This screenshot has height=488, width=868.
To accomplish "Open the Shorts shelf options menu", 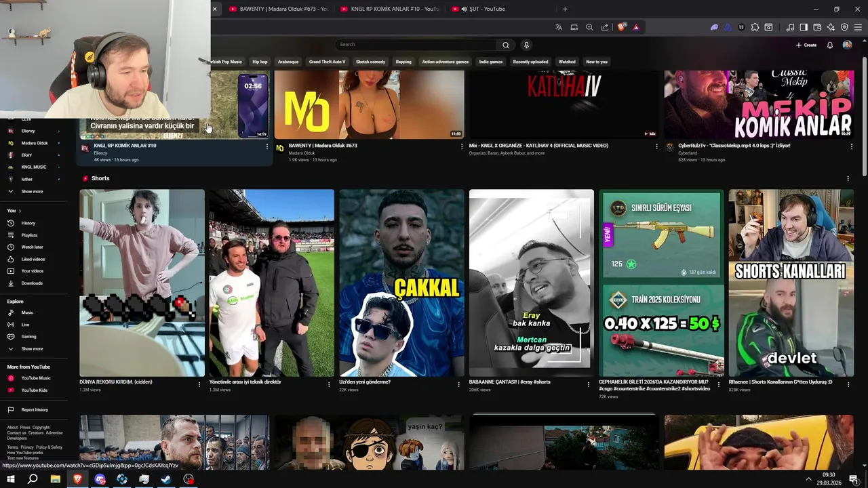I will (848, 178).
